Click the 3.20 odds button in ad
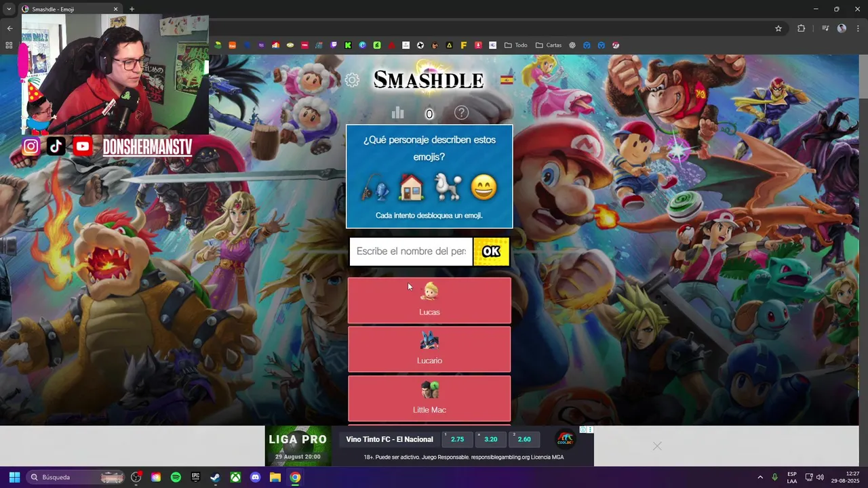The height and width of the screenshot is (488, 868). click(x=491, y=439)
